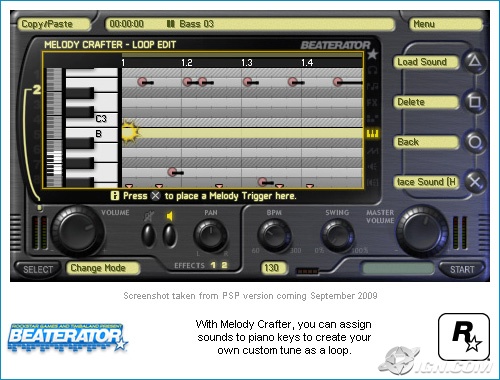Click the Change Mode button
Screen dimensions: 500x380
(x=103, y=268)
